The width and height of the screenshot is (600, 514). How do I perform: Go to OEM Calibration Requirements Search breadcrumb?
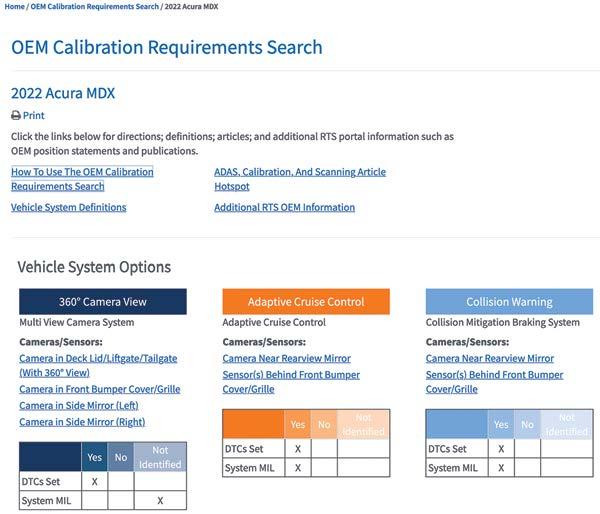coord(95,7)
